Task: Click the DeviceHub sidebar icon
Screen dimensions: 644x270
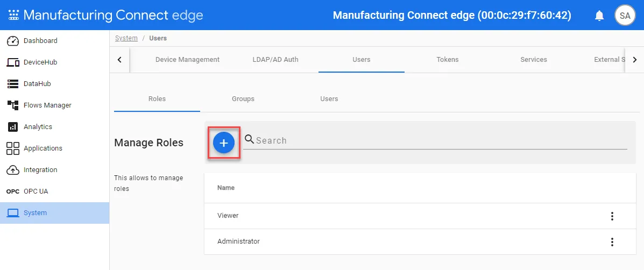Action: [x=13, y=62]
